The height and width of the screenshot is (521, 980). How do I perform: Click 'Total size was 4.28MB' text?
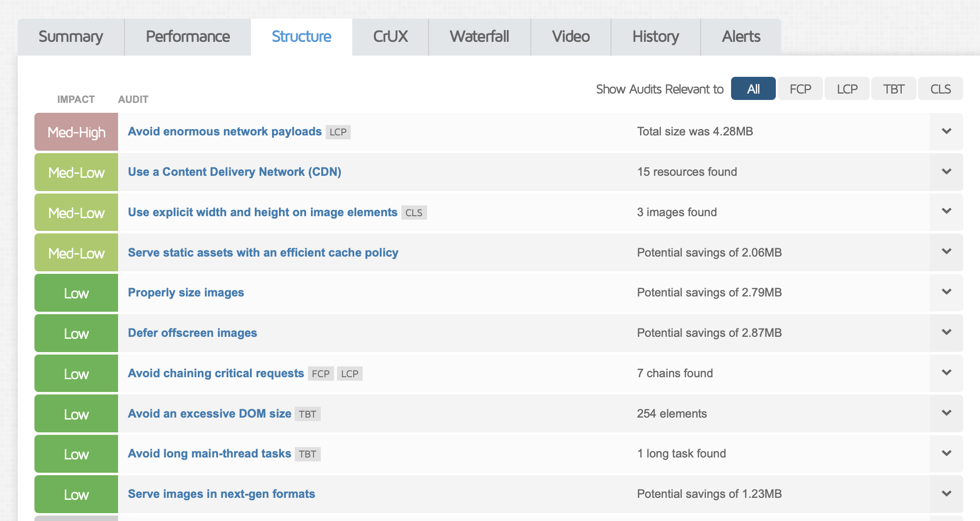(695, 131)
